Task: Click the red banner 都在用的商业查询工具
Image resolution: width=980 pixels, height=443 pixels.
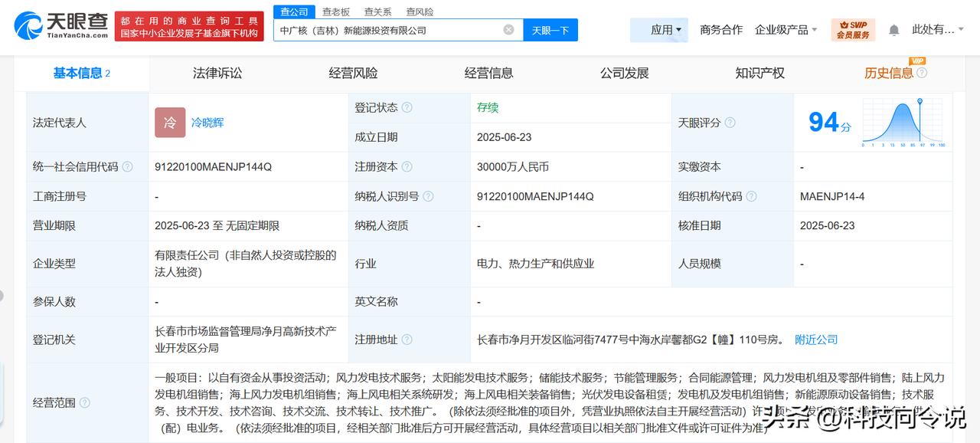Action: 188,26
